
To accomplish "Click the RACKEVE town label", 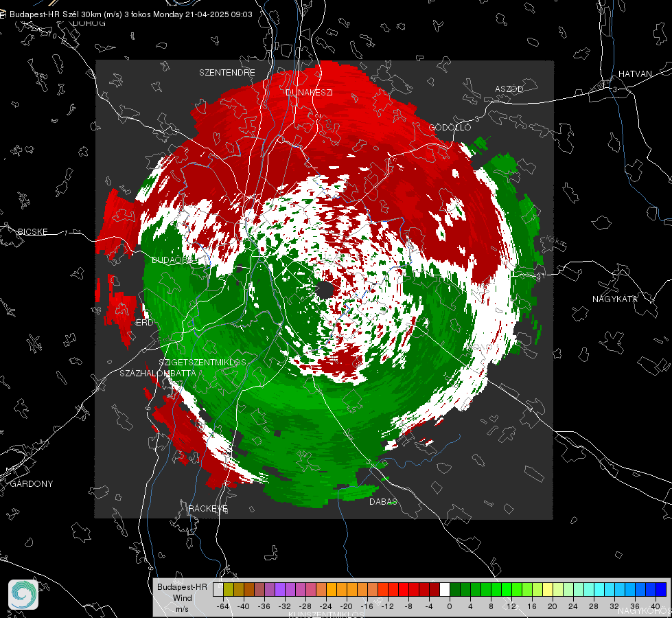I will pyautogui.click(x=208, y=509).
